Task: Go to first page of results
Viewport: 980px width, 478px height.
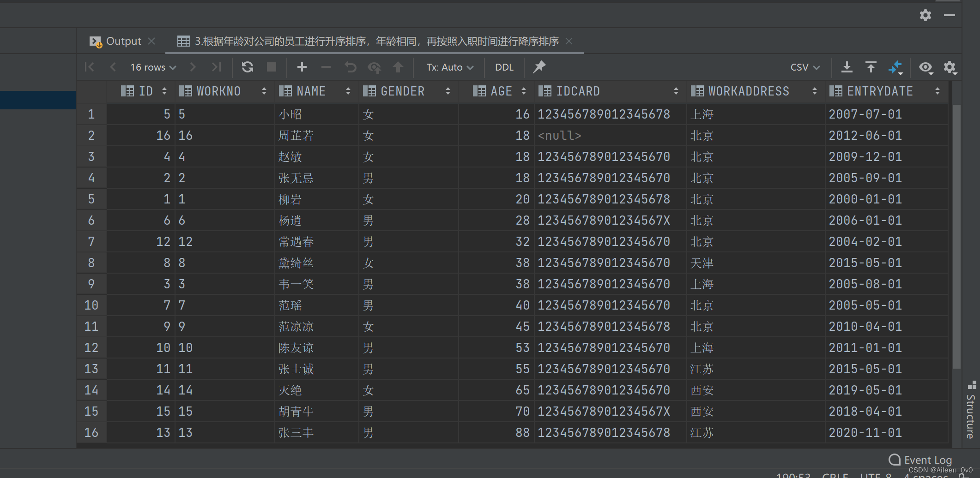Action: pyautogui.click(x=90, y=67)
